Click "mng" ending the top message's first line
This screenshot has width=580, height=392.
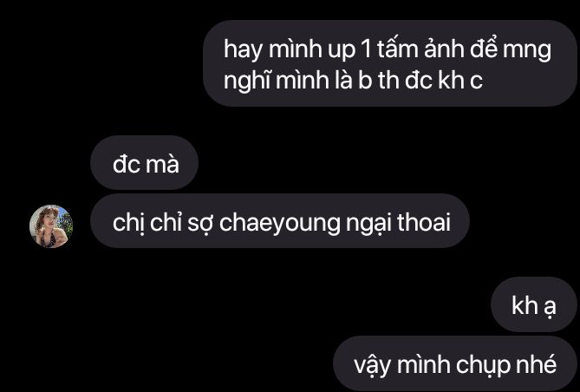(x=527, y=50)
